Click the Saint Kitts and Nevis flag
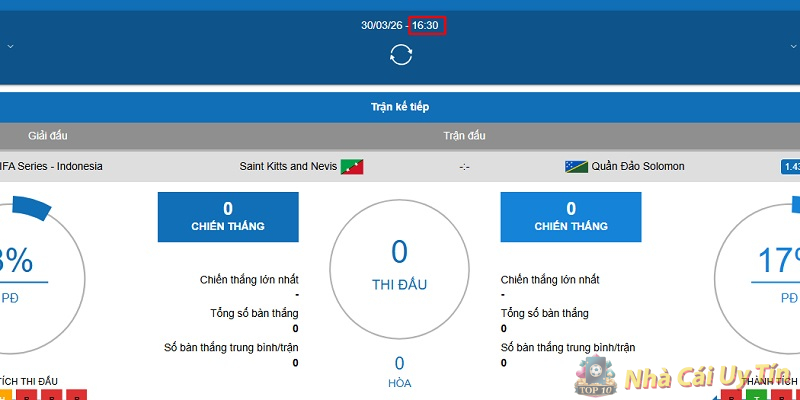Viewport: 800px width, 400px height. click(351, 167)
